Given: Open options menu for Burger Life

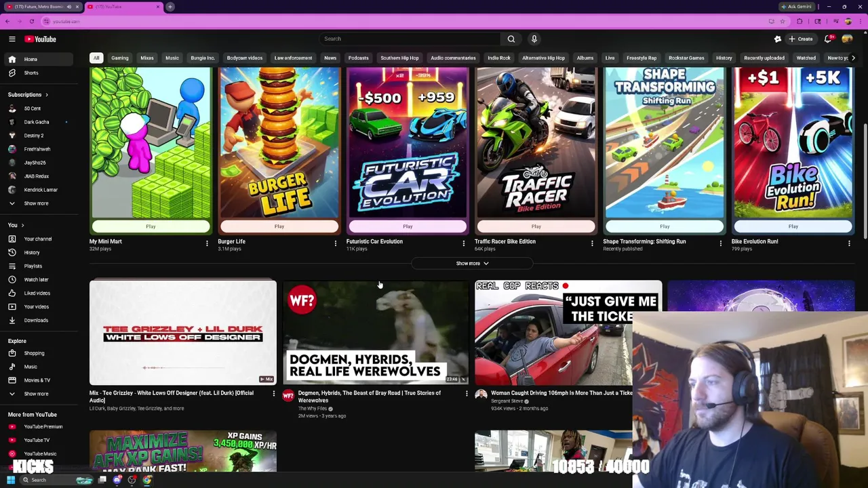Looking at the screenshot, I should point(335,243).
